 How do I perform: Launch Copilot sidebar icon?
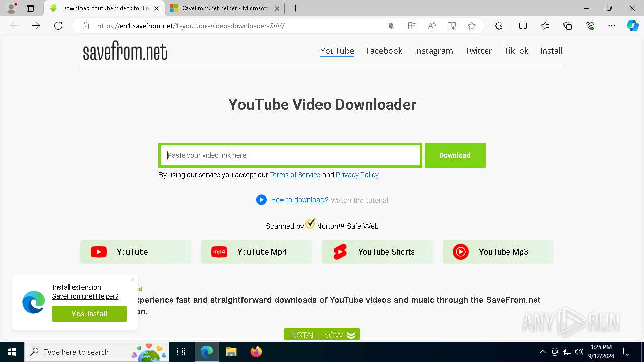(632, 26)
